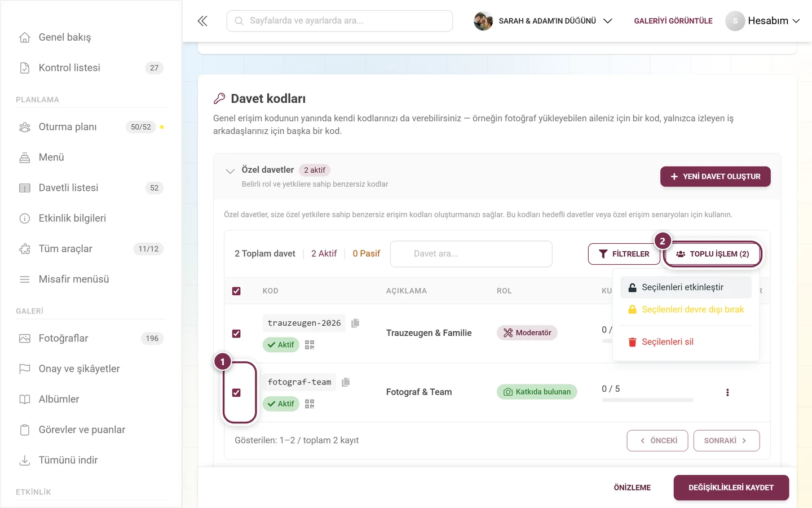
Task: Uncheck the fotograf-team row checkbox
Action: click(236, 393)
